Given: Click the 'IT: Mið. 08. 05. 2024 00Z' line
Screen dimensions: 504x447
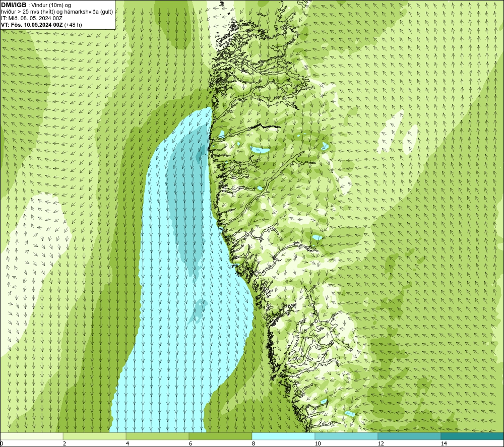Looking at the screenshot, I should pyautogui.click(x=31, y=18).
